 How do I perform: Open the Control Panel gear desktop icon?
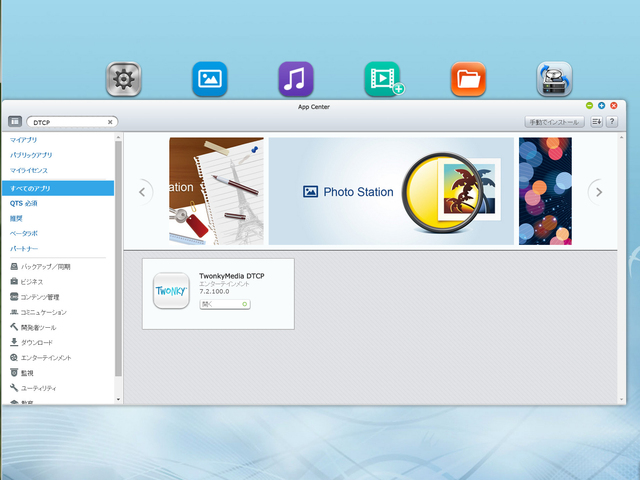[124, 79]
